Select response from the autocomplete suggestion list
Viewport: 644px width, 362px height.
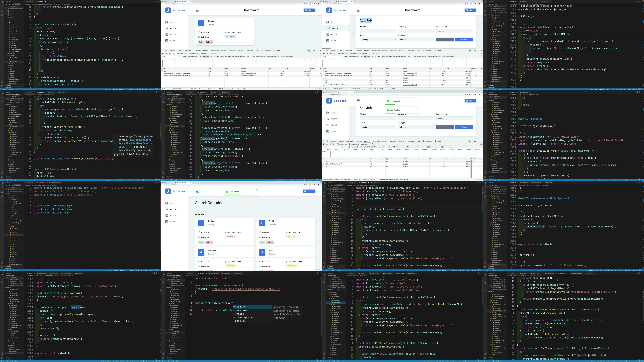241,310
